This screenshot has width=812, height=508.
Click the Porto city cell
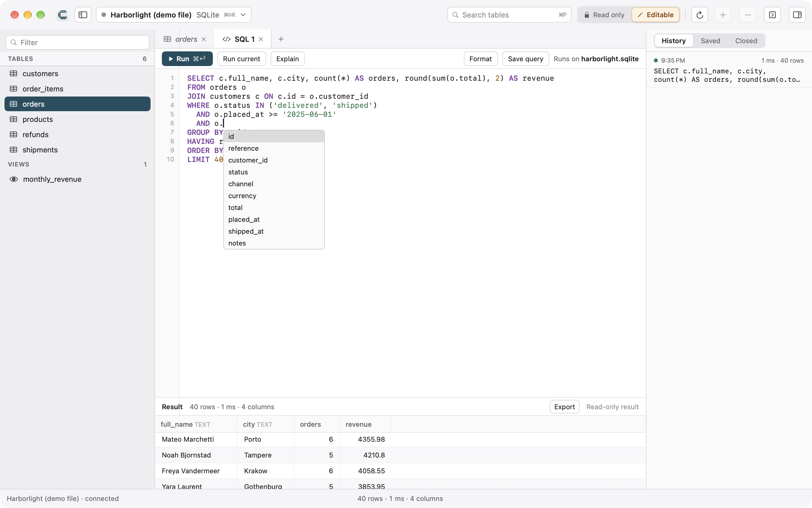(x=265, y=439)
